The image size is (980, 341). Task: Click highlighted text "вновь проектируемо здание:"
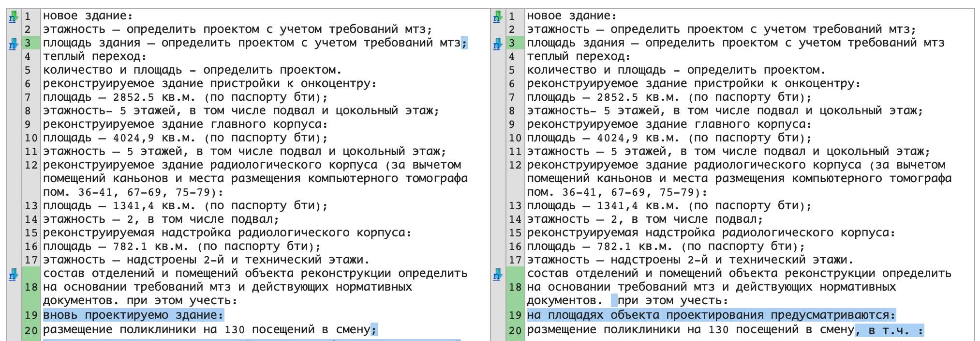(134, 315)
